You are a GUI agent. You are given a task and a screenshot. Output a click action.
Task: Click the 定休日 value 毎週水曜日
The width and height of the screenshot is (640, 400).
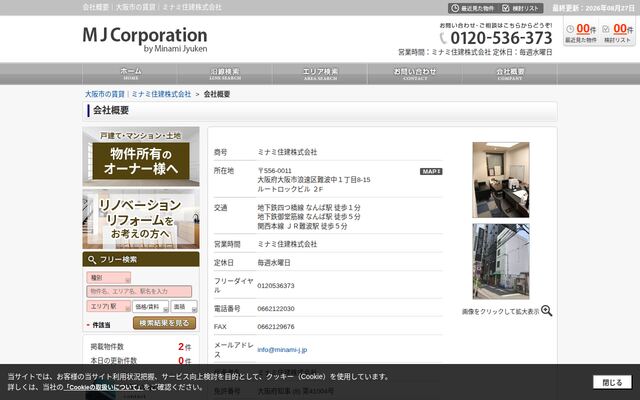pyautogui.click(x=274, y=263)
